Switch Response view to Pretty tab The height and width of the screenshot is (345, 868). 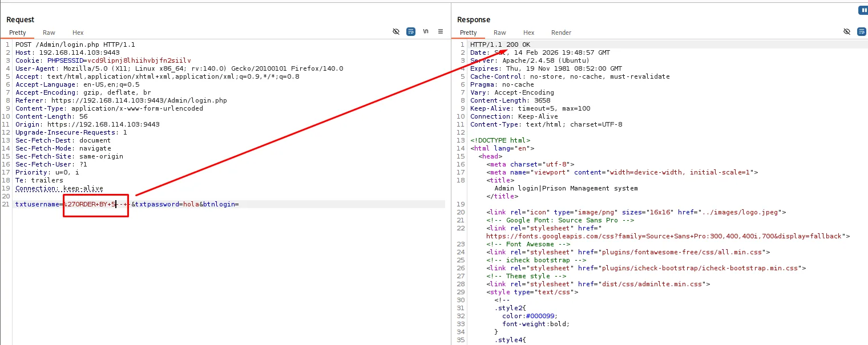click(469, 33)
